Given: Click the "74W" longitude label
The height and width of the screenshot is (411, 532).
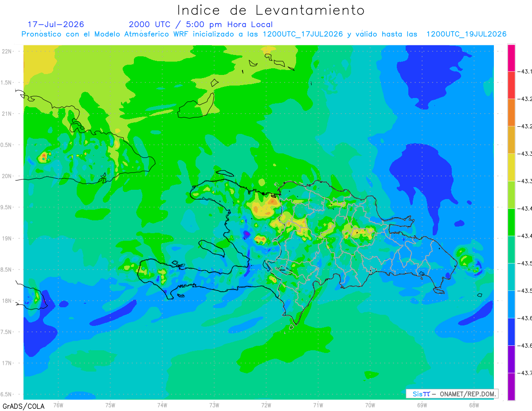Looking at the screenshot, I should (162, 405).
